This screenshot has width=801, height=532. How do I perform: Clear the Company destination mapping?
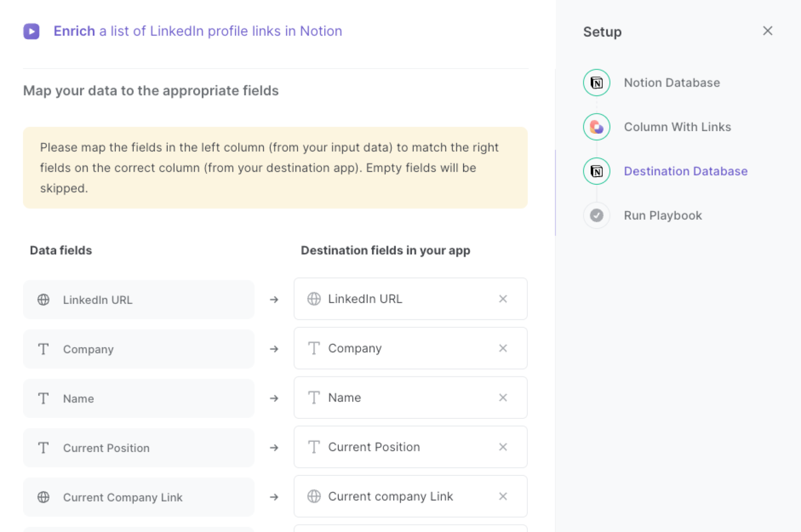click(503, 348)
